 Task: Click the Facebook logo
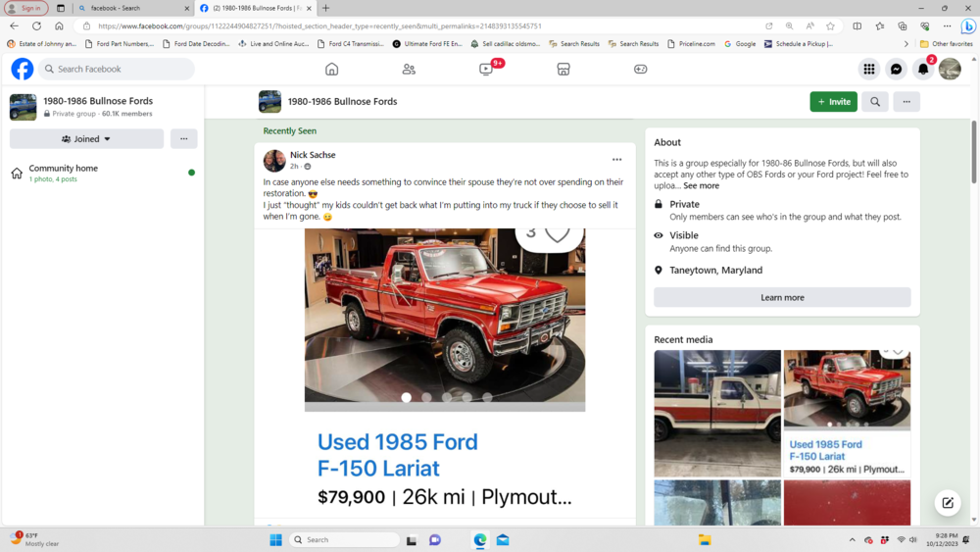coord(23,69)
